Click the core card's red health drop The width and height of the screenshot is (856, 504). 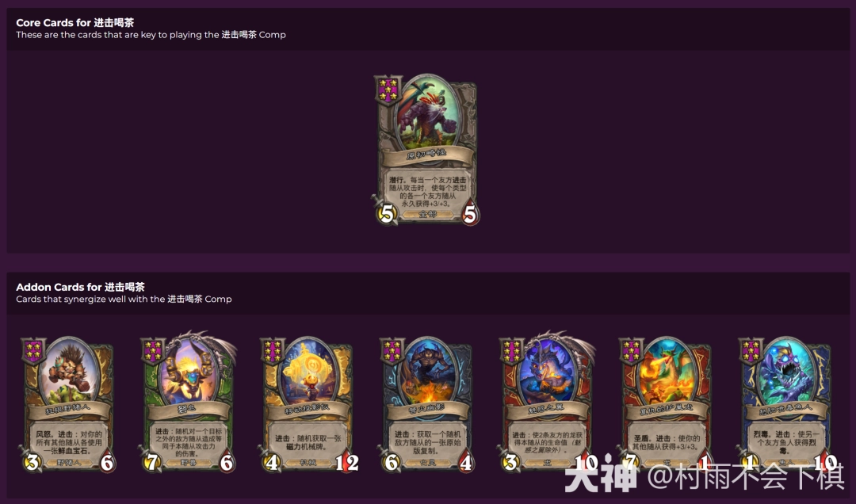(x=469, y=214)
